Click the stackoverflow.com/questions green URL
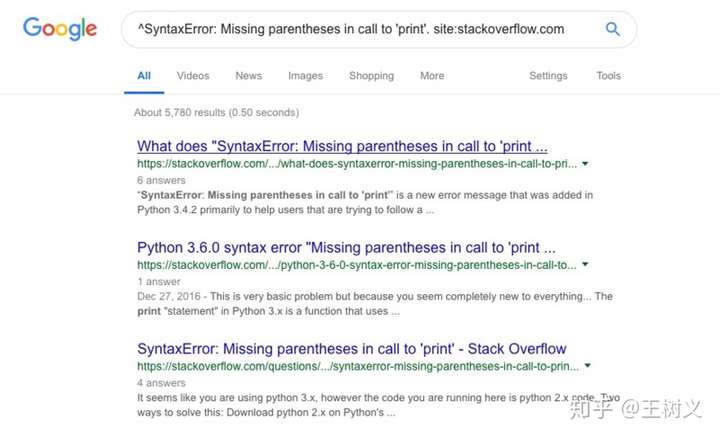The width and height of the screenshot is (720, 438). pyautogui.click(x=358, y=366)
